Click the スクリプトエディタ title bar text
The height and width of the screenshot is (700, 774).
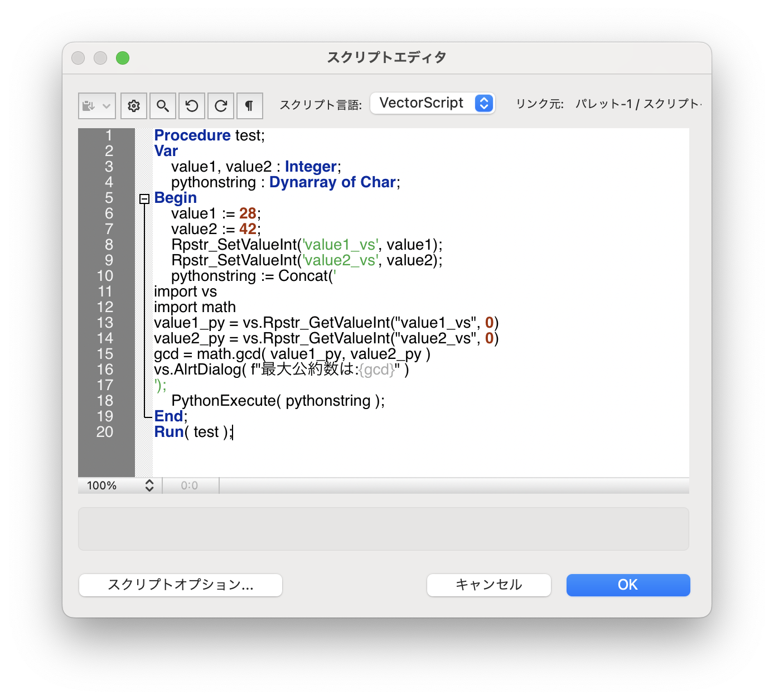[386, 57]
